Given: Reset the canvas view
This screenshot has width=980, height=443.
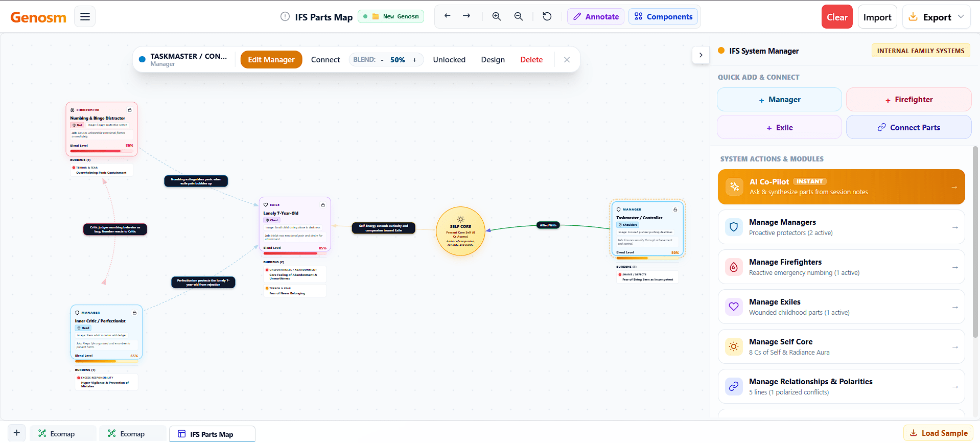Looking at the screenshot, I should (x=547, y=16).
